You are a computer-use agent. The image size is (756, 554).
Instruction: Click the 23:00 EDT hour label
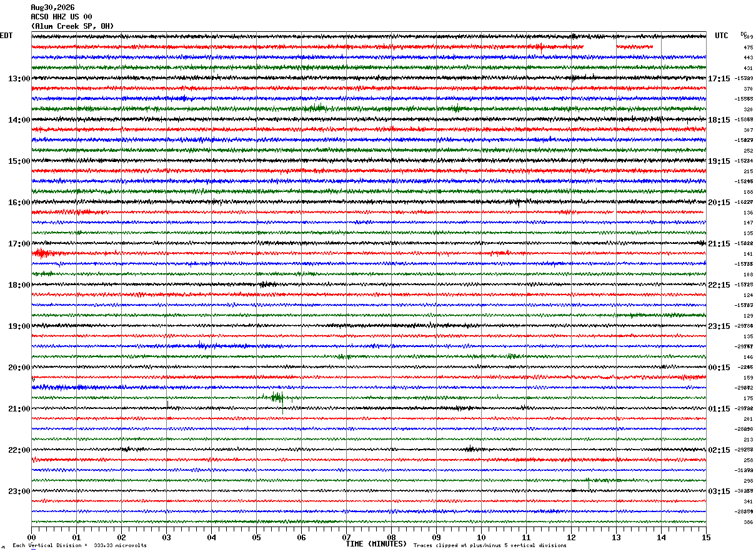19,491
